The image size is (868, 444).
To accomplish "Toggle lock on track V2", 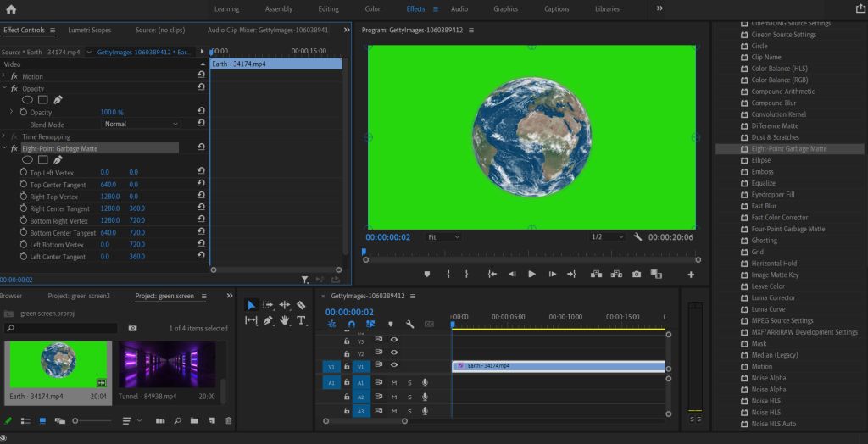I will pos(347,353).
